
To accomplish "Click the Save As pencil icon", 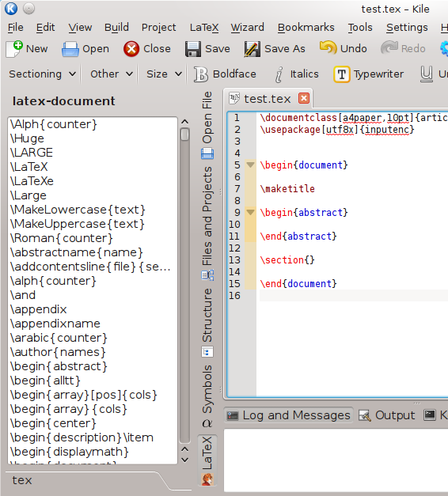I will pos(252,49).
